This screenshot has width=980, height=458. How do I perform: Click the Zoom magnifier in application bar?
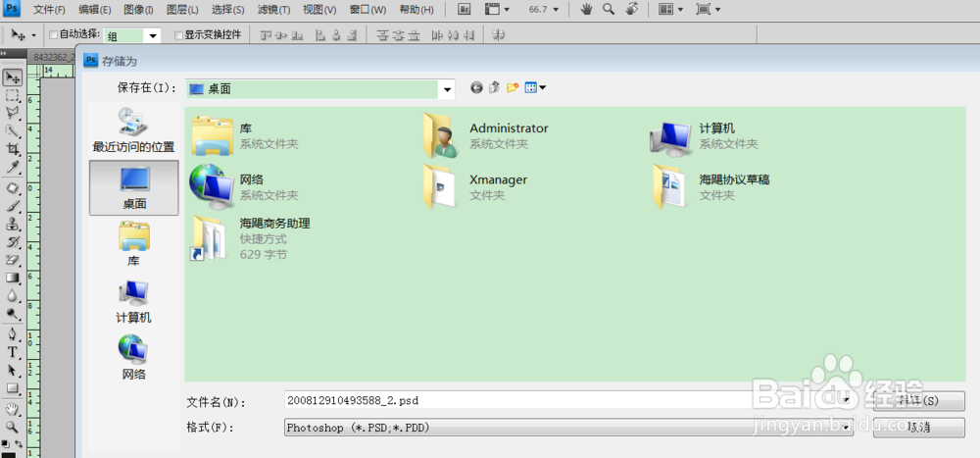point(609,9)
